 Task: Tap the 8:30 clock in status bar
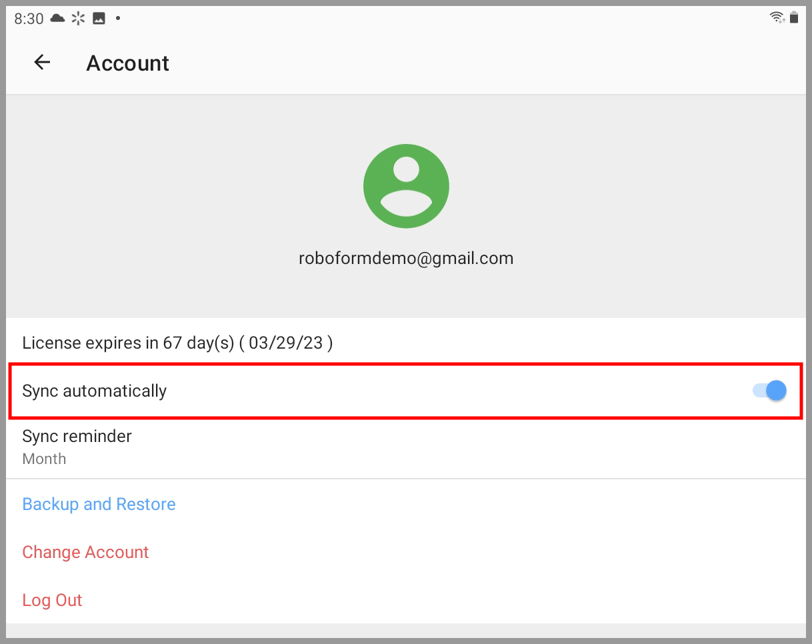coord(28,18)
